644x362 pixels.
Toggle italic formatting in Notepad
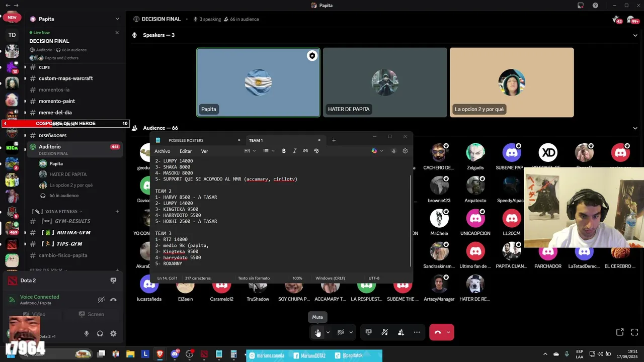tap(294, 151)
